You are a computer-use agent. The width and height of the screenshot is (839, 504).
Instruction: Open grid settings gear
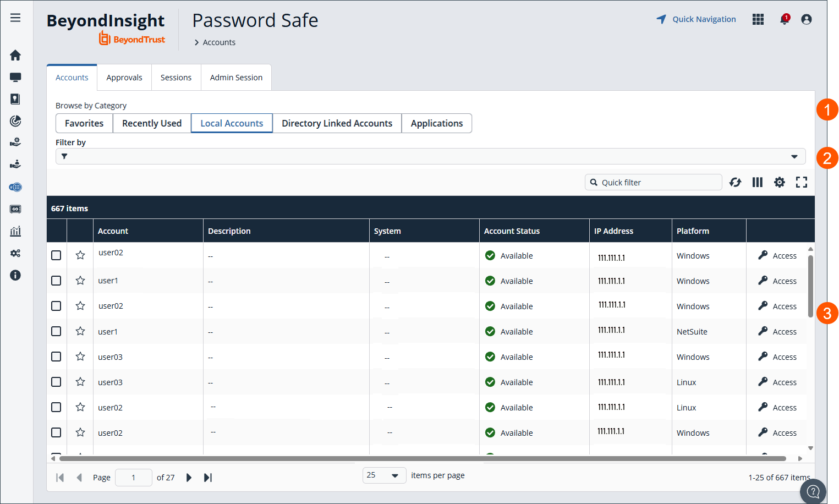click(780, 182)
